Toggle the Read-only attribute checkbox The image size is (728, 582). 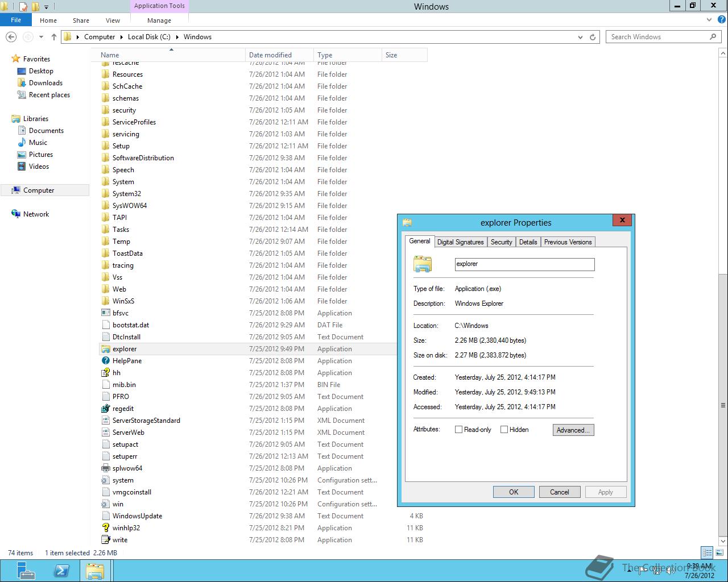[x=458, y=430]
